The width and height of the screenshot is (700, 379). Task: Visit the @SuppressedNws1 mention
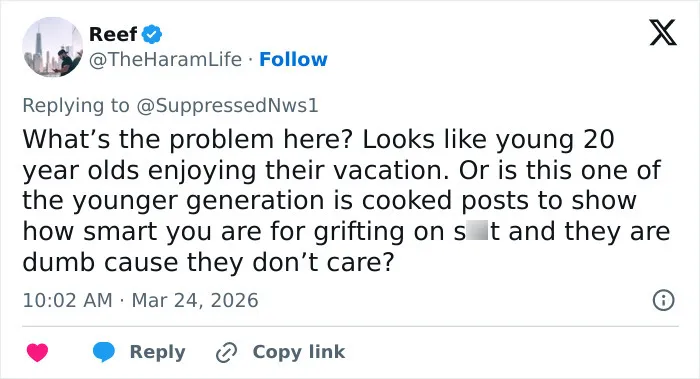tap(227, 106)
